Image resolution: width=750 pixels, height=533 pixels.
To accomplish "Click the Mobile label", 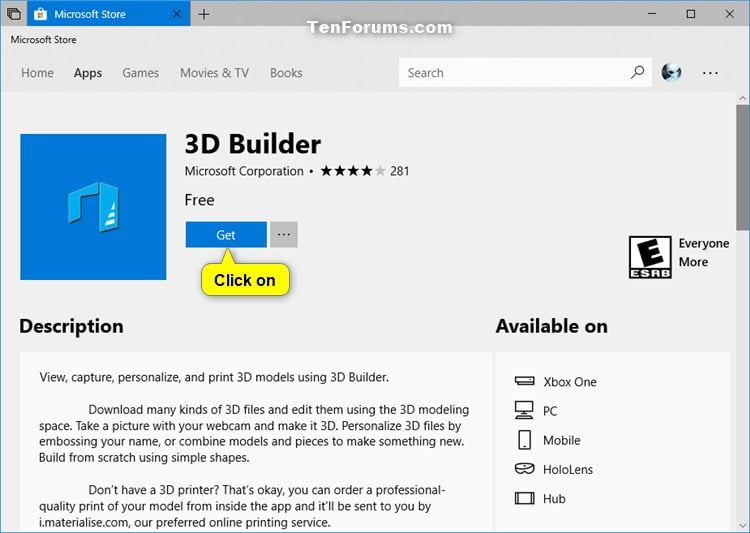I will 562,440.
